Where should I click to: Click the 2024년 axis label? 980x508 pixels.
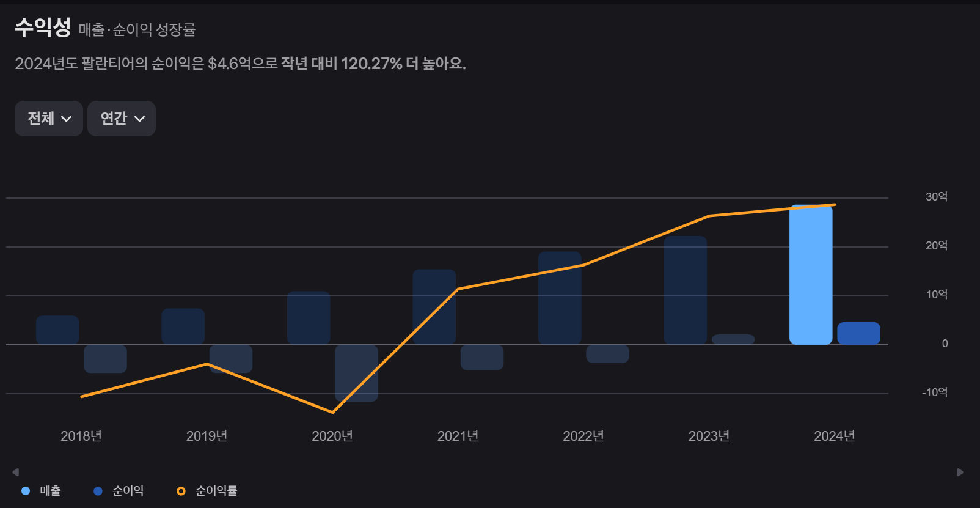click(835, 436)
